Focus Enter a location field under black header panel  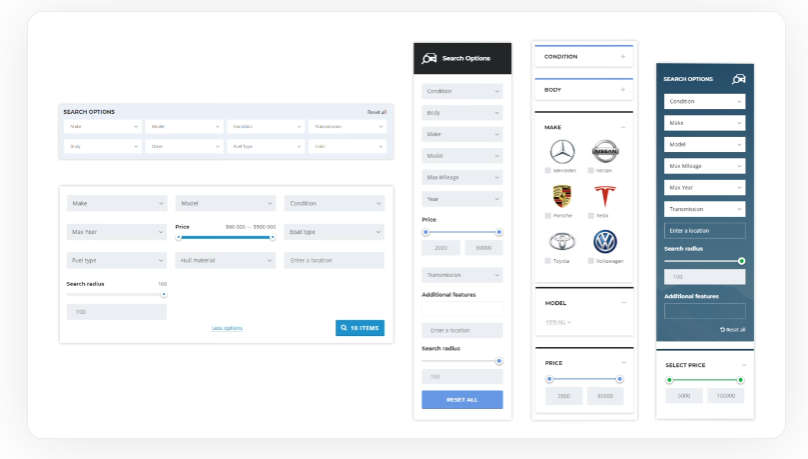[462, 330]
